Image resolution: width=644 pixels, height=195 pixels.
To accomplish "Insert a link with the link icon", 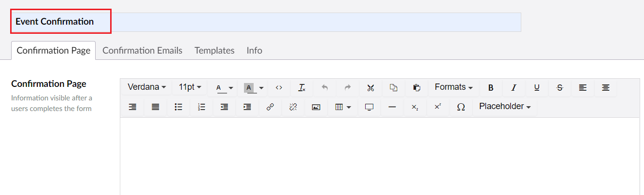I will pos(270,107).
